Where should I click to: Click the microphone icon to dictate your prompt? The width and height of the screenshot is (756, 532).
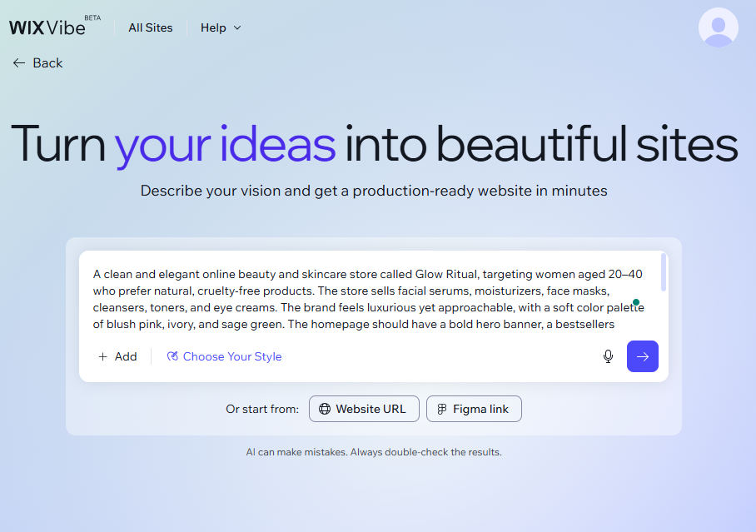[608, 355]
